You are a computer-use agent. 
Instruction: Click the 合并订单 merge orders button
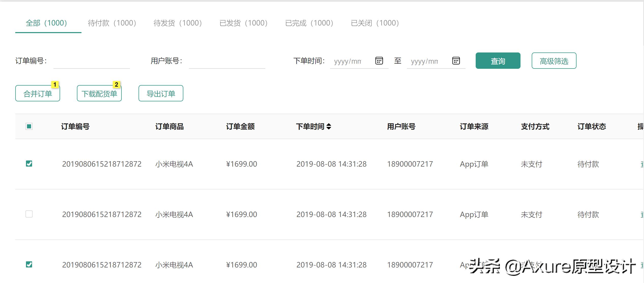click(37, 93)
